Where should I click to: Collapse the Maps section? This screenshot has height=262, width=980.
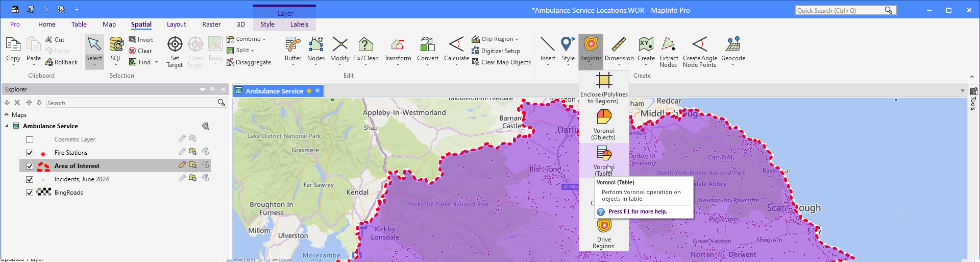point(7,115)
